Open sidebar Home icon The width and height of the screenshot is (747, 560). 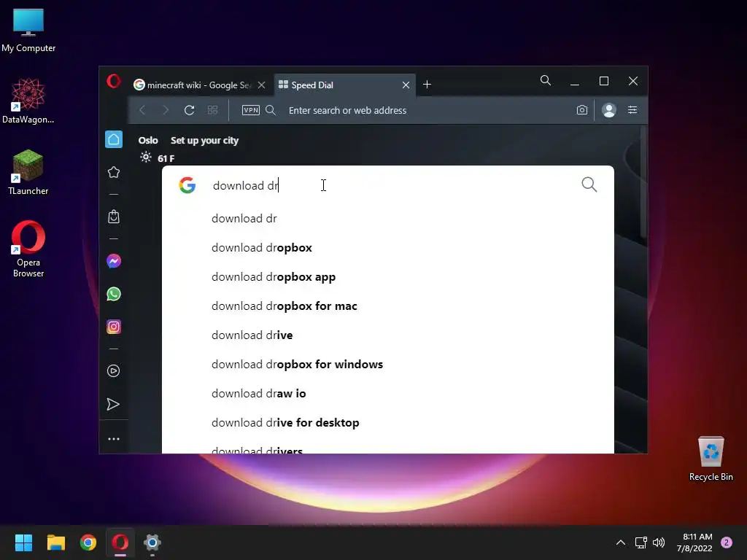[114, 139]
